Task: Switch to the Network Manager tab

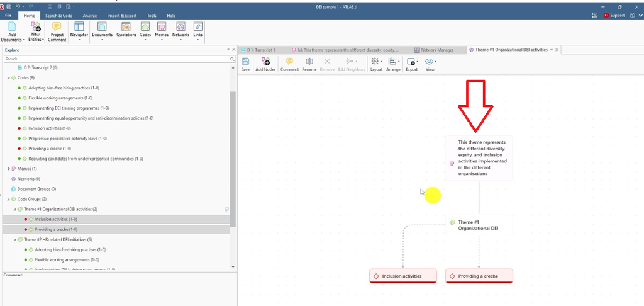Action: [437, 50]
